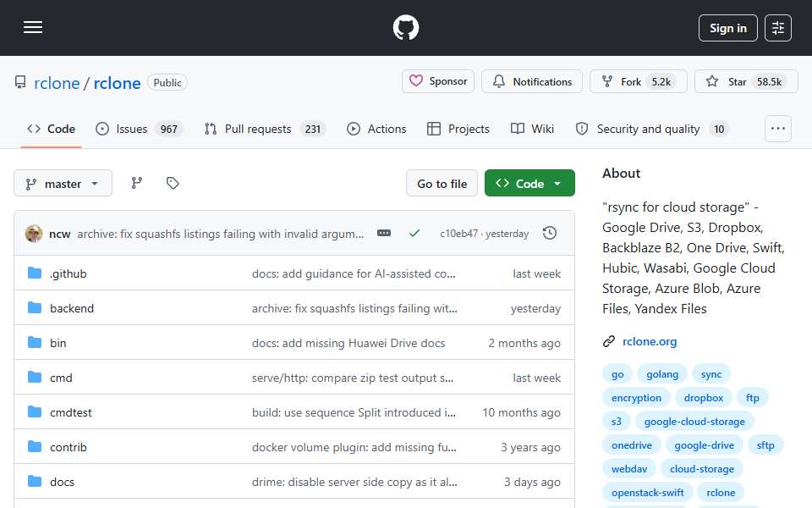The height and width of the screenshot is (508, 812).
Task: Select the 'onedrive' topic tag
Action: click(x=631, y=445)
